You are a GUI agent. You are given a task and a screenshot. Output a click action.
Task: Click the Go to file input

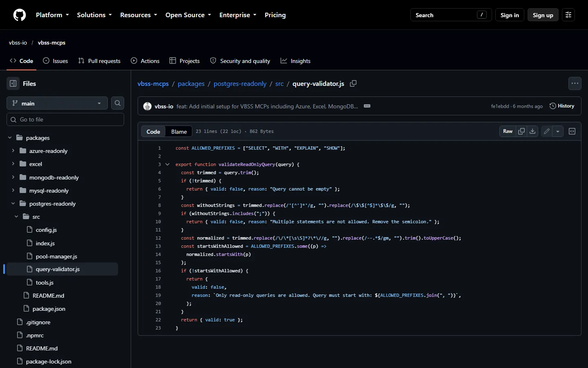pos(65,119)
